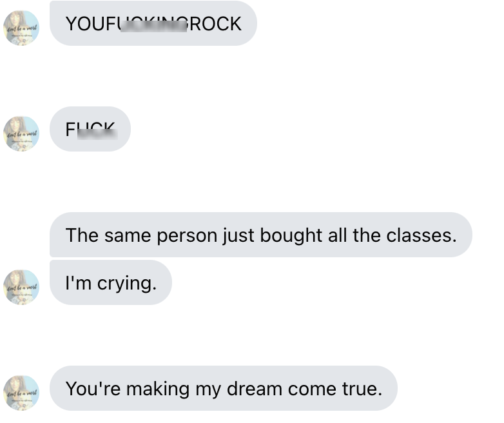The width and height of the screenshot is (504, 423).
Task: Click "The same person just bought all the classes." bubble
Action: (x=260, y=235)
